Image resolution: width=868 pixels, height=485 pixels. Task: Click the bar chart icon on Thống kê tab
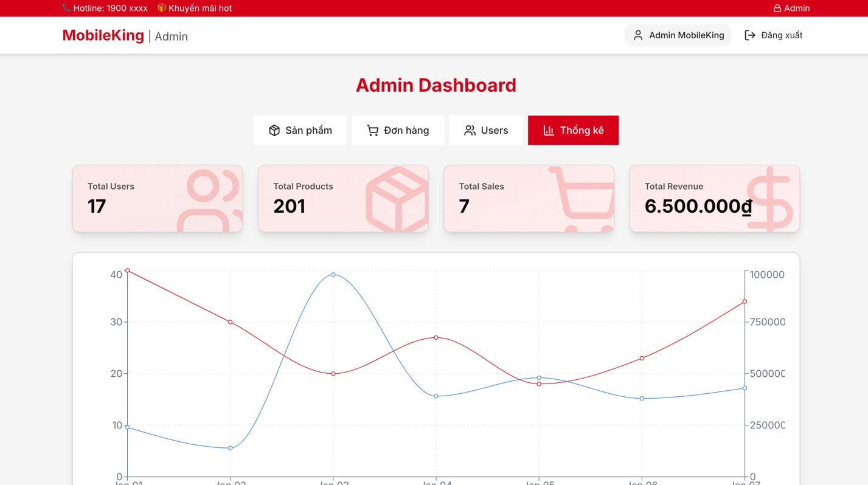coord(549,130)
